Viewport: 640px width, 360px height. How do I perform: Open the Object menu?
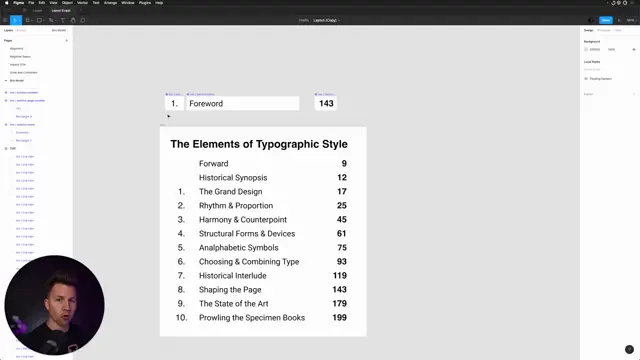click(x=67, y=2)
